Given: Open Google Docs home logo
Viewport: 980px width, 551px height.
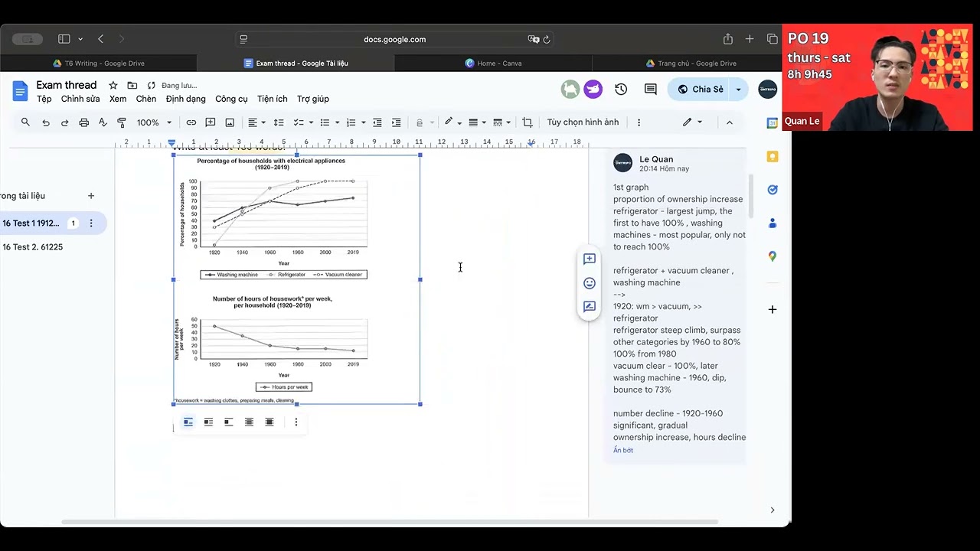Looking at the screenshot, I should click(20, 91).
